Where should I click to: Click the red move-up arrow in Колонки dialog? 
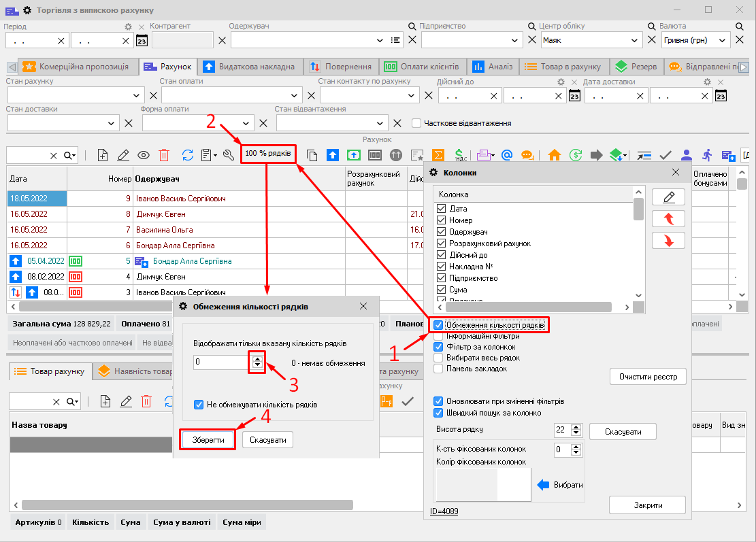click(x=668, y=218)
